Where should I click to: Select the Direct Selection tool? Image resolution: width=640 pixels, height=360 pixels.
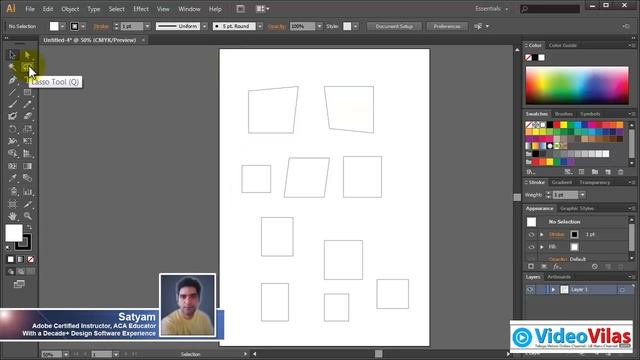click(27, 55)
